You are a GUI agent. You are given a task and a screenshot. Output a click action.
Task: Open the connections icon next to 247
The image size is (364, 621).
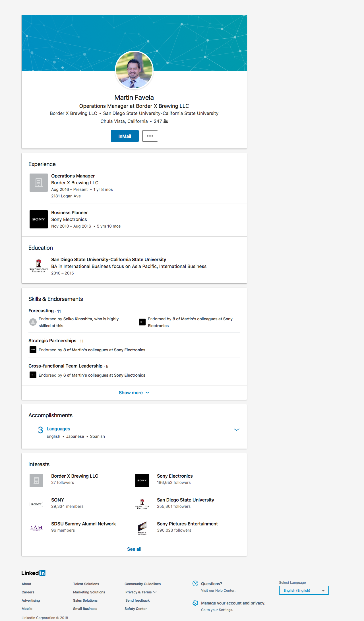[166, 121]
